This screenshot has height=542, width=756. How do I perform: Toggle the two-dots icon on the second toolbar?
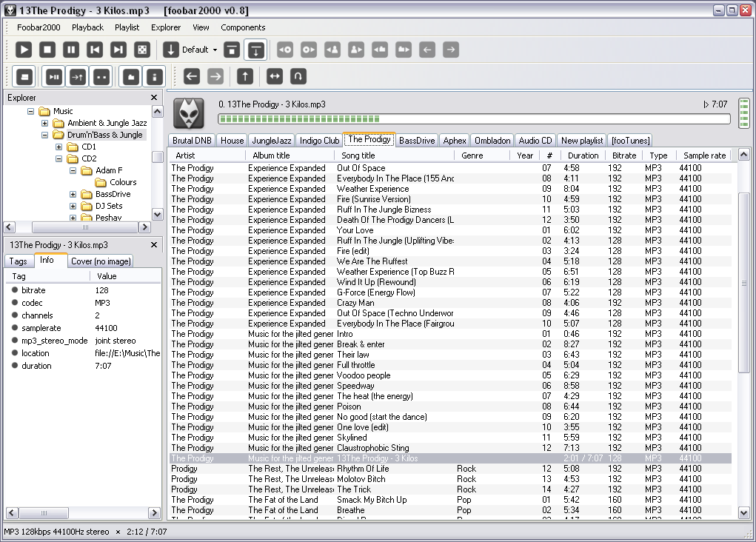pyautogui.click(x=101, y=77)
